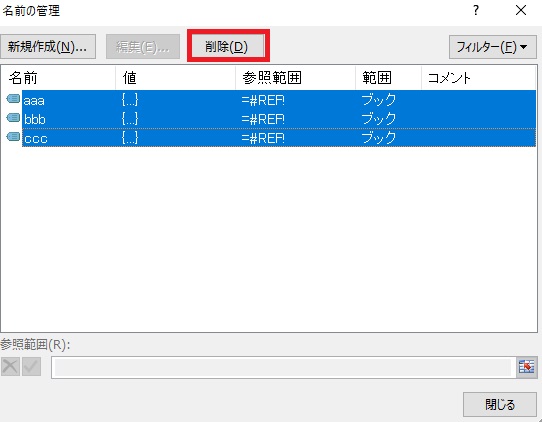Click the confirm checkmark icon beside reference box
This screenshot has height=422, width=542.
click(31, 367)
